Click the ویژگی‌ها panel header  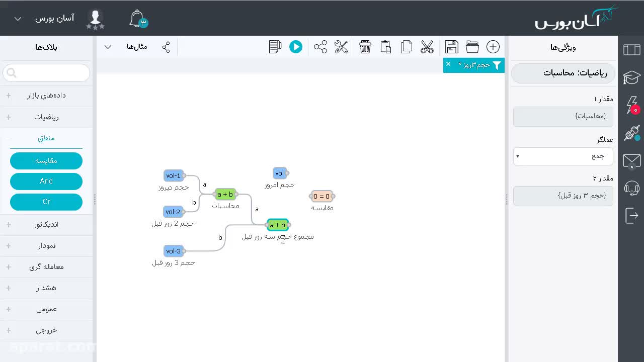[x=563, y=47]
